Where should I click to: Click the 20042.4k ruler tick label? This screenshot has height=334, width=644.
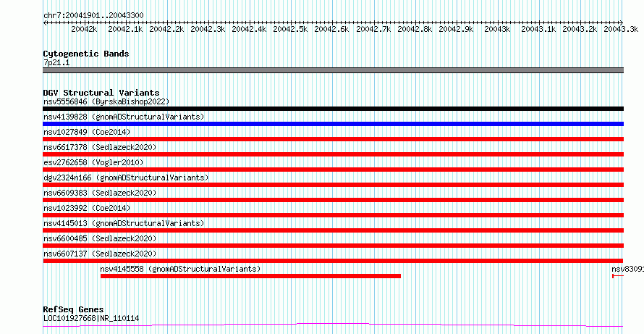click(249, 29)
